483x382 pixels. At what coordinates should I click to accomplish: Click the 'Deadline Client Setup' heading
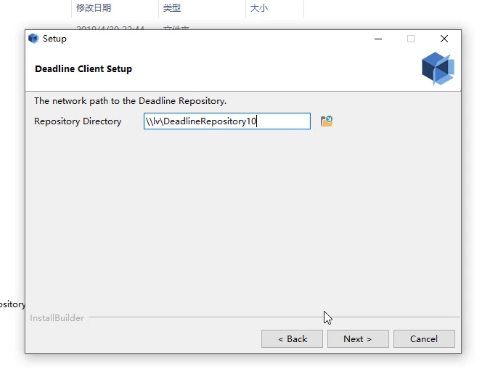(83, 69)
